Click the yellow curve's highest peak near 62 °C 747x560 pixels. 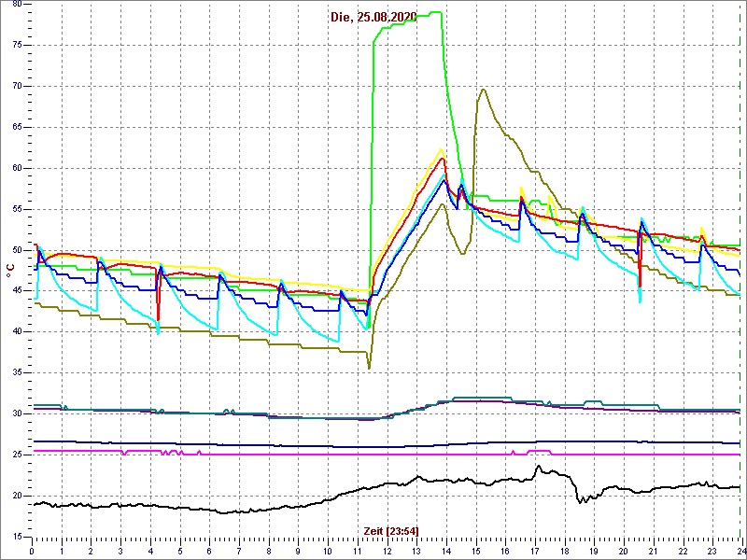pos(440,149)
